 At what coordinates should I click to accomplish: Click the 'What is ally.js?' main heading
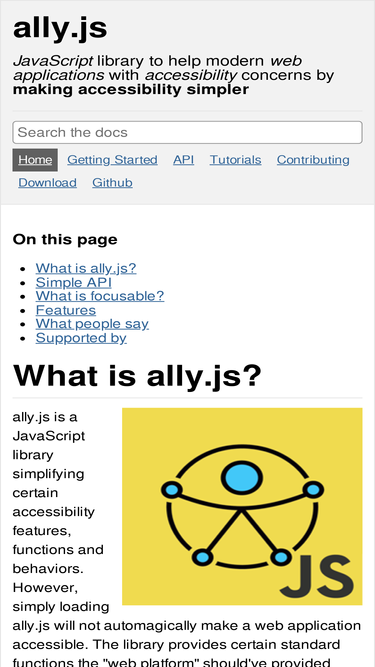tap(137, 375)
